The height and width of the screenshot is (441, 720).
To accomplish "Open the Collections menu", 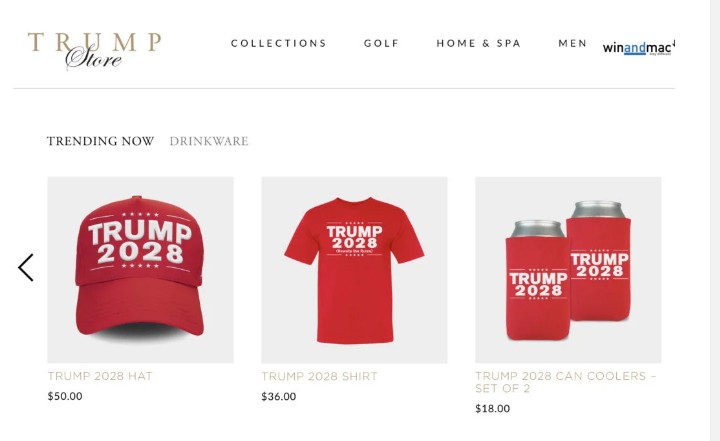I will (279, 43).
